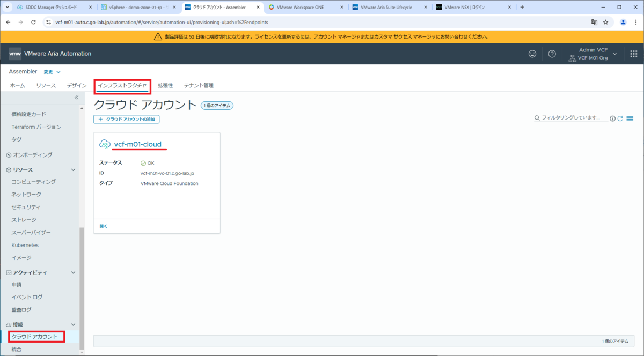Open ストレージ in the sidebar
Image resolution: width=644 pixels, height=356 pixels.
tap(24, 220)
